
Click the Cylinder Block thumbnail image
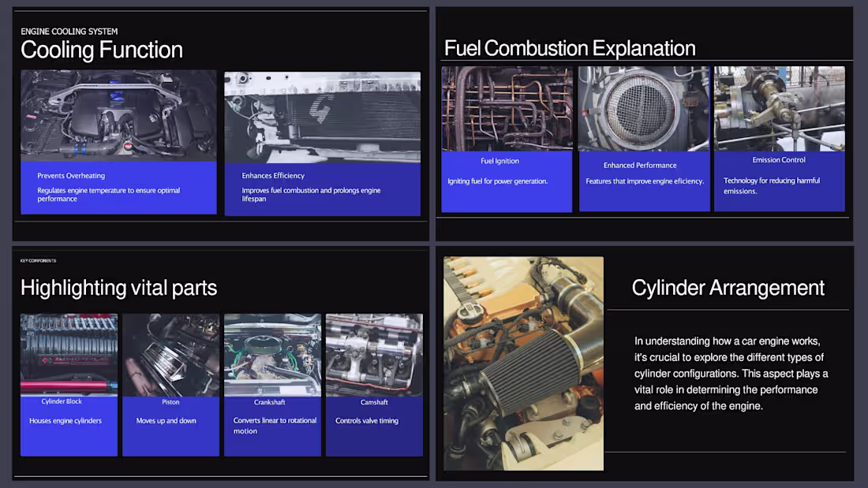69,353
